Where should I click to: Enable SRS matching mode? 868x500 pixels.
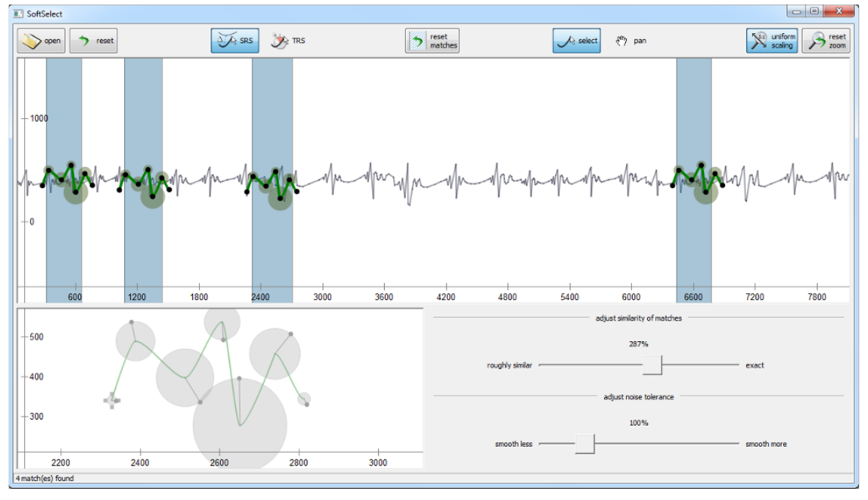pos(234,41)
